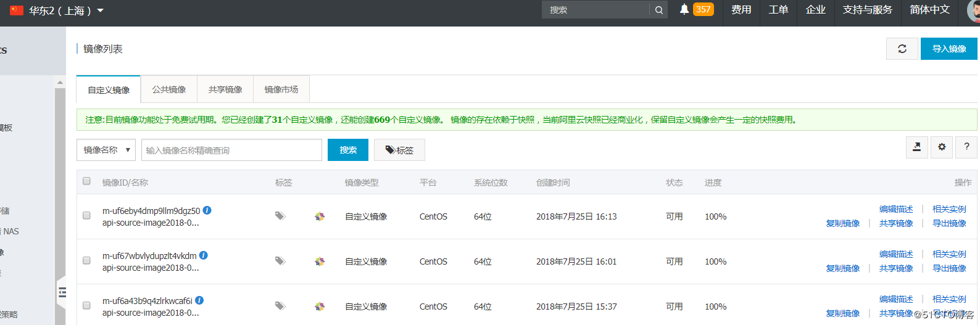
Task: Click the 2018年7月25日 16:13 creation time
Action: pos(576,216)
